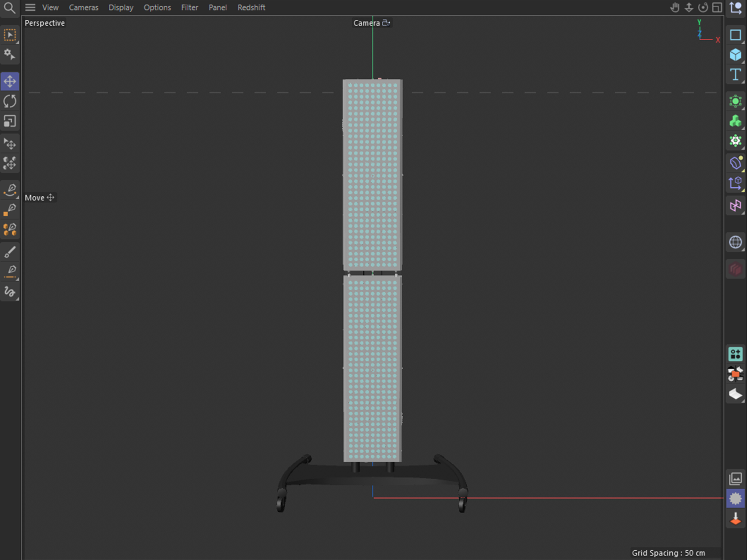The height and width of the screenshot is (560, 747).
Task: Open the purple field/axis cube icon
Action: coord(735,183)
